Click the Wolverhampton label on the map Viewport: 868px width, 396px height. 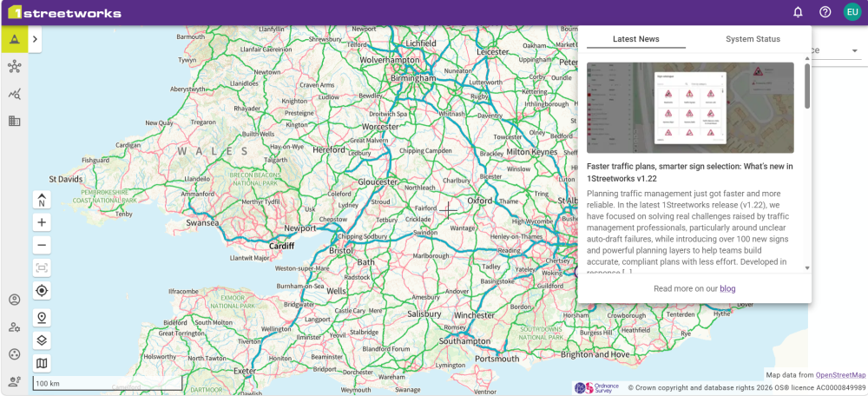coord(390,59)
